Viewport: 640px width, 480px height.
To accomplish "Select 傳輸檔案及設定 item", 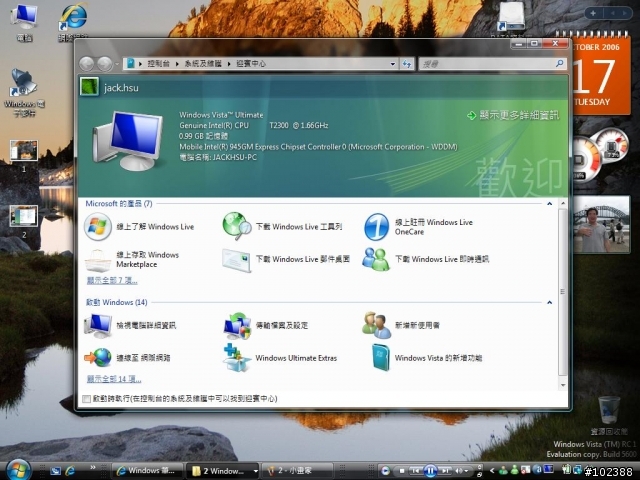I will (265, 325).
